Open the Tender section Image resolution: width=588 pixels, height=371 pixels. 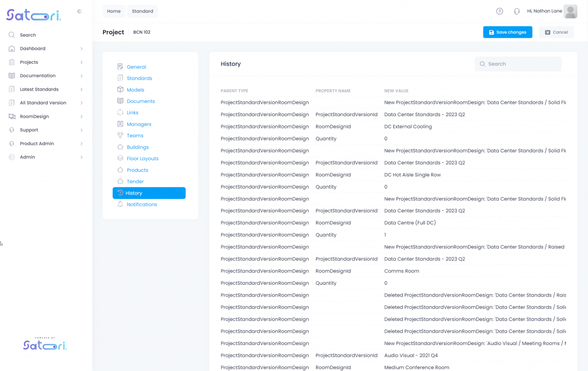coord(135,182)
